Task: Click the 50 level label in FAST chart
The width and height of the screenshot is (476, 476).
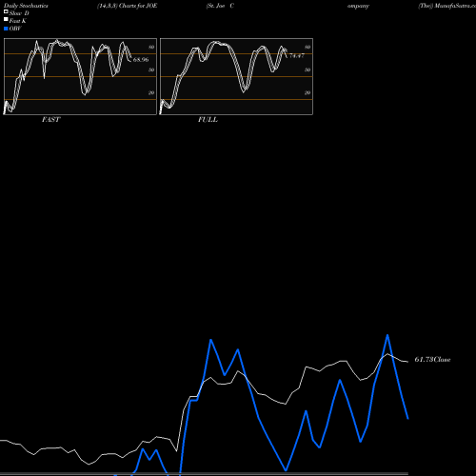Action: click(x=151, y=69)
